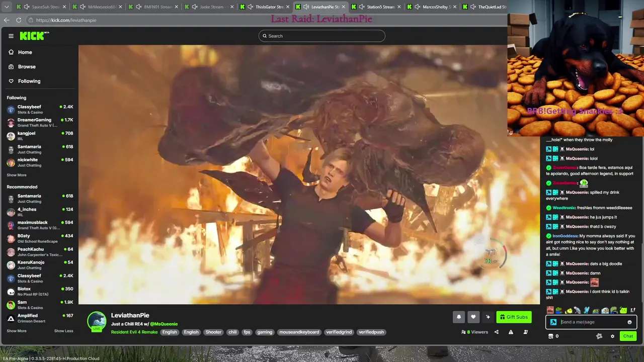This screenshot has height=362, width=644.
Task: Click the browser address bar URL
Action: [66, 20]
